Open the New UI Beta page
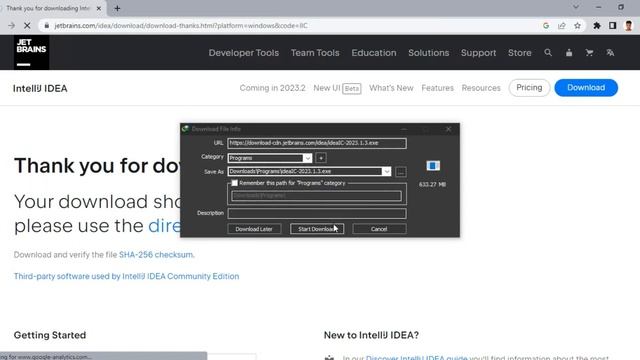 337,88
